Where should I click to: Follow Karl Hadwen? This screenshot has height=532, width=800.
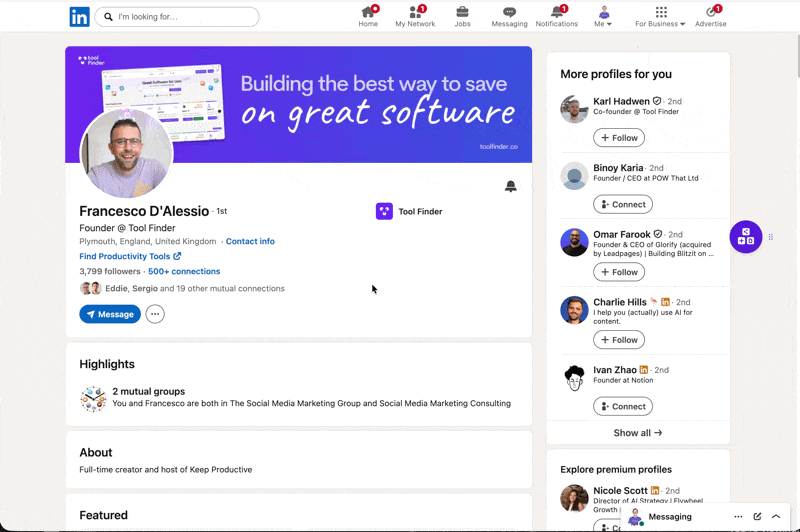coord(619,138)
